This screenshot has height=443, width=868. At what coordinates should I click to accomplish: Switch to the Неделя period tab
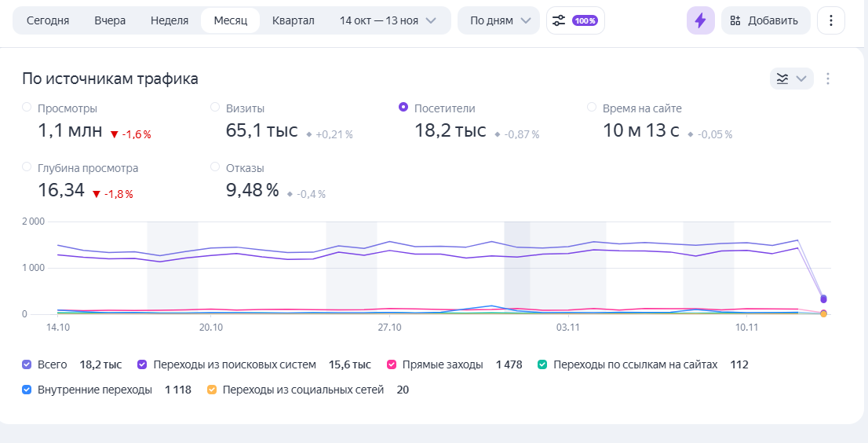click(x=170, y=20)
